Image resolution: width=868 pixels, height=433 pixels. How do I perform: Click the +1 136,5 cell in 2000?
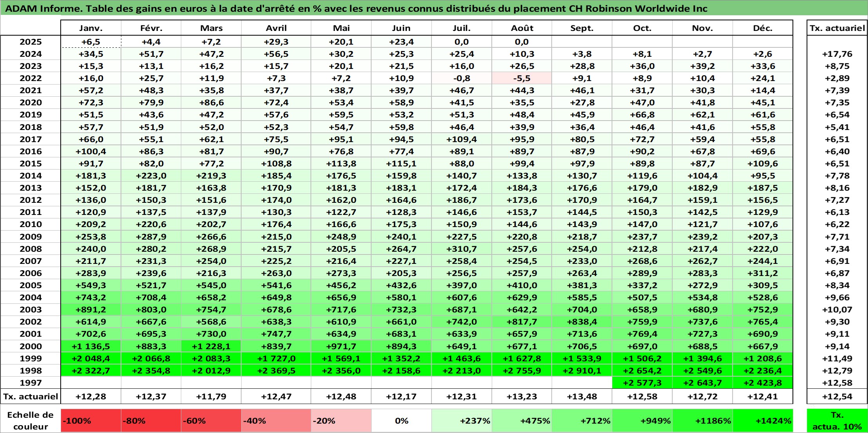pyautogui.click(x=91, y=346)
